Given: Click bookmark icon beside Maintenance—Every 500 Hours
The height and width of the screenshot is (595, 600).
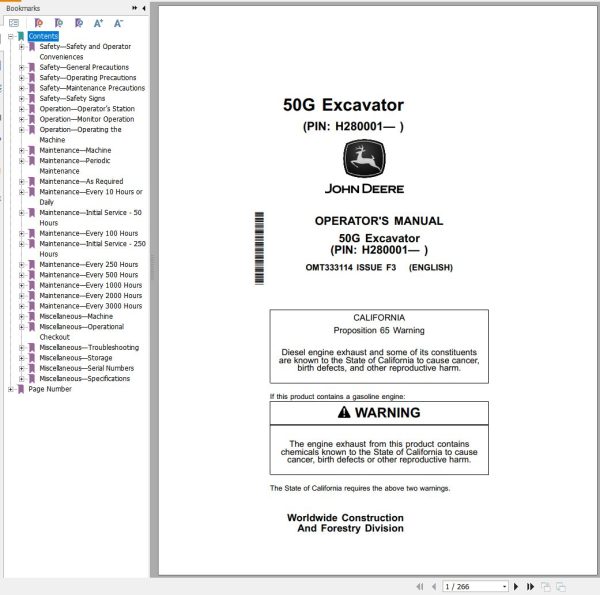Looking at the screenshot, I should (x=32, y=275).
